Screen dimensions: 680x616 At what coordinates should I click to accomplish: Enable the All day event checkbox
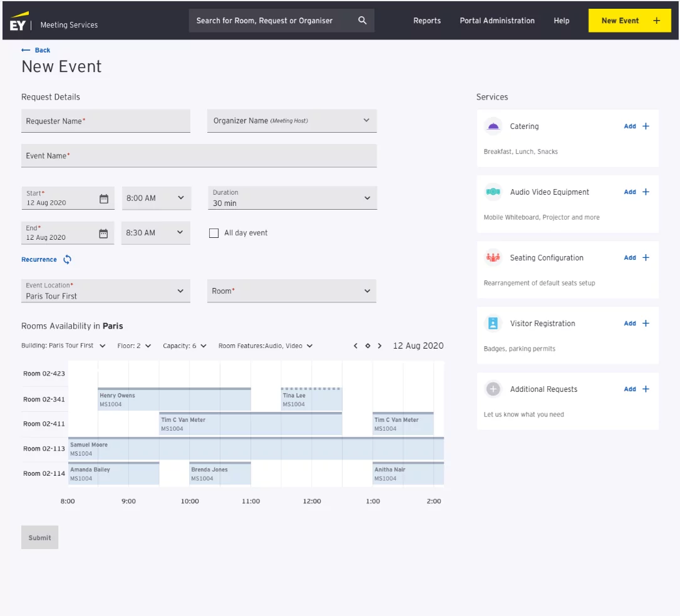coord(213,233)
